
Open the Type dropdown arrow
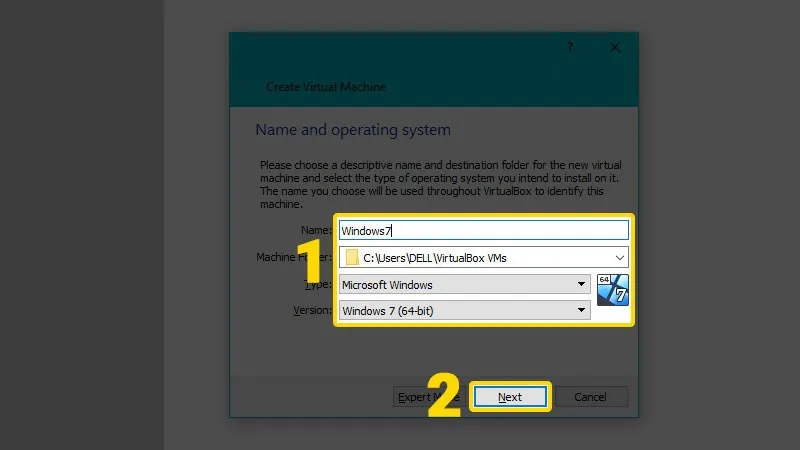581,284
